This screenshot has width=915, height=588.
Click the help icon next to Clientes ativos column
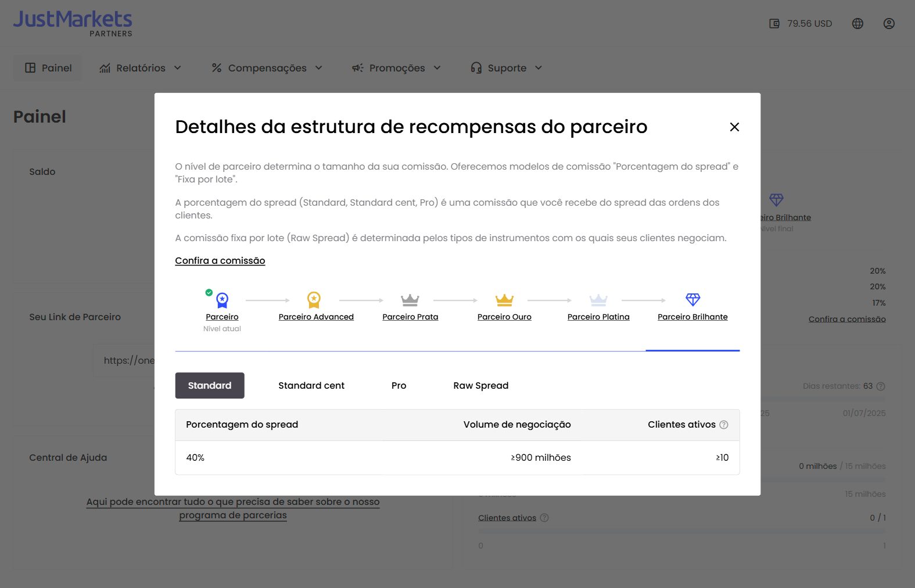click(724, 425)
